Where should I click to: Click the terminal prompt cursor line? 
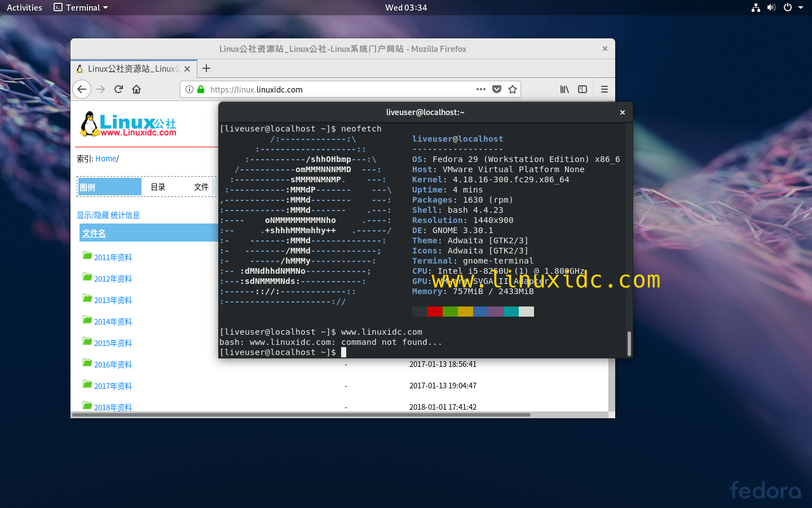tap(283, 352)
